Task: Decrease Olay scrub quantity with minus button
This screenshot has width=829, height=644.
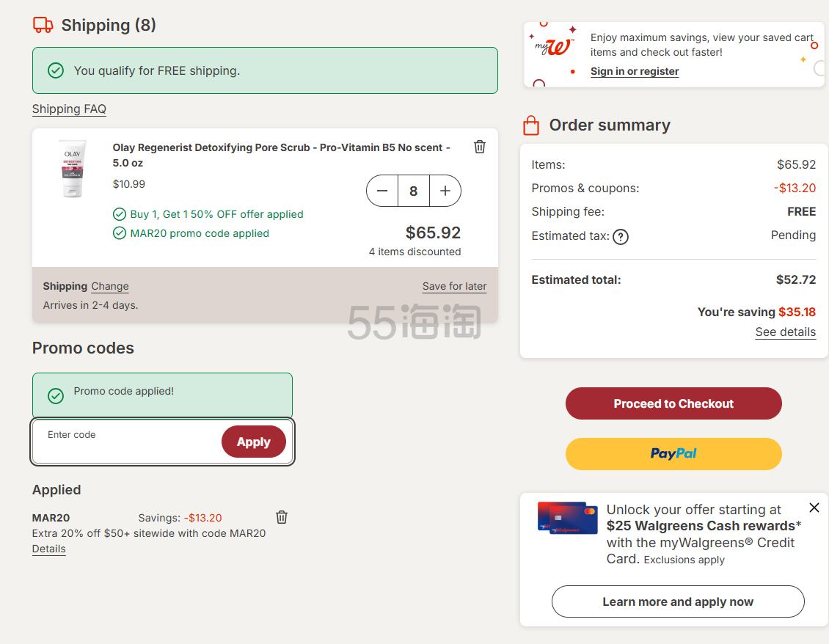Action: pos(382,191)
